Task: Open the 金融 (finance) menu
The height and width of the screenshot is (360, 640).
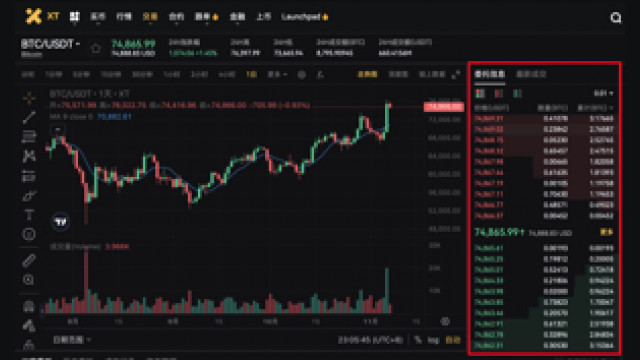Action: point(237,17)
